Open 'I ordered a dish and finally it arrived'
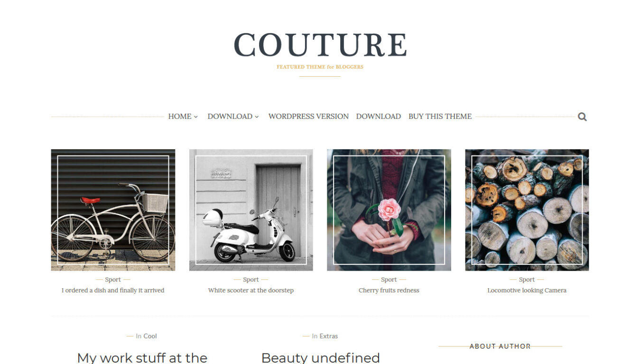Screen dimensions: 640x364 (x=113, y=291)
